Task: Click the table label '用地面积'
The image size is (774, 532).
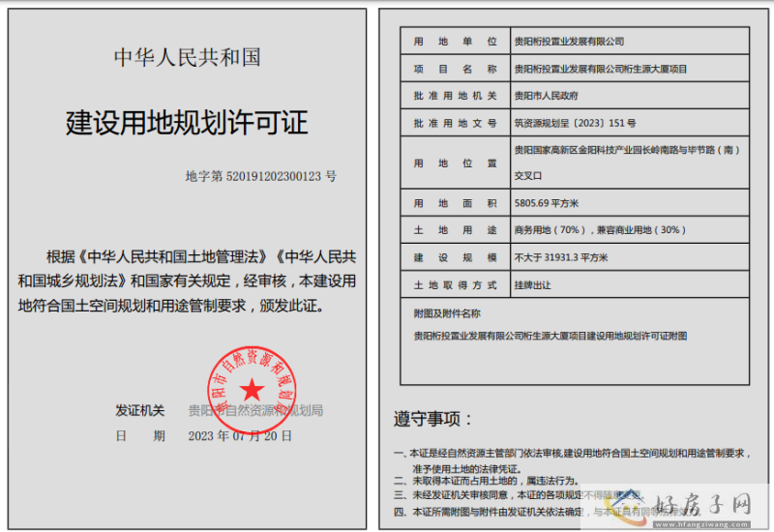Action: pos(455,203)
